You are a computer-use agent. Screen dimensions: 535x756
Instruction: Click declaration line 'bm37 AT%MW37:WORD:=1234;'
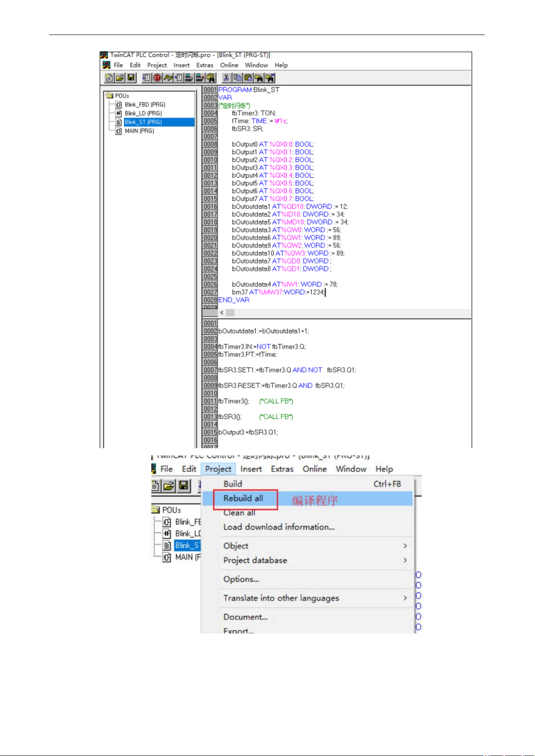[278, 292]
